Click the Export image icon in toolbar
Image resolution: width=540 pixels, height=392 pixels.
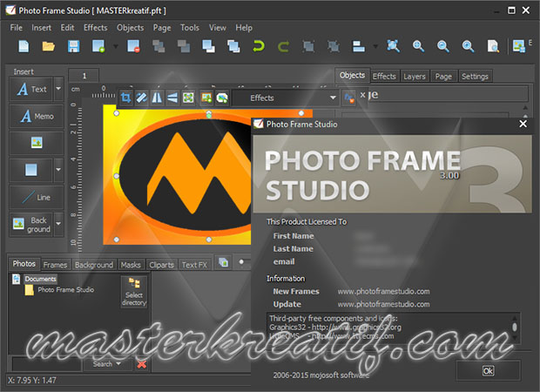tap(519, 46)
